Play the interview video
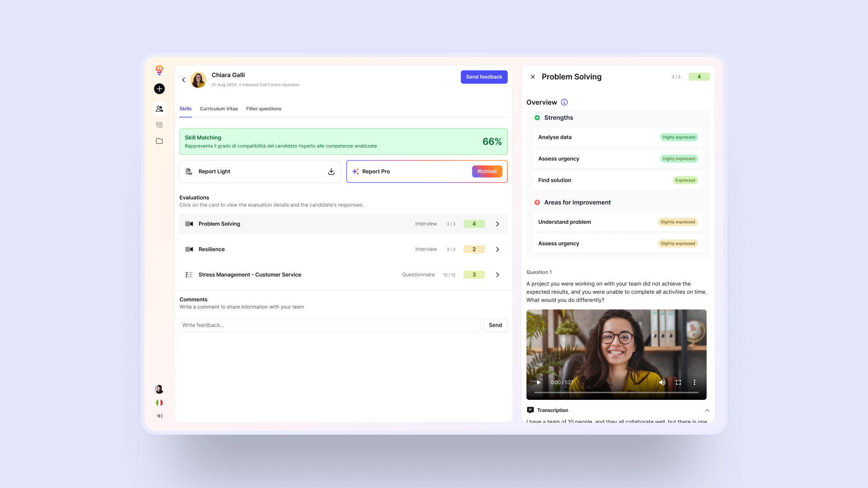The image size is (868, 488). [x=538, y=383]
